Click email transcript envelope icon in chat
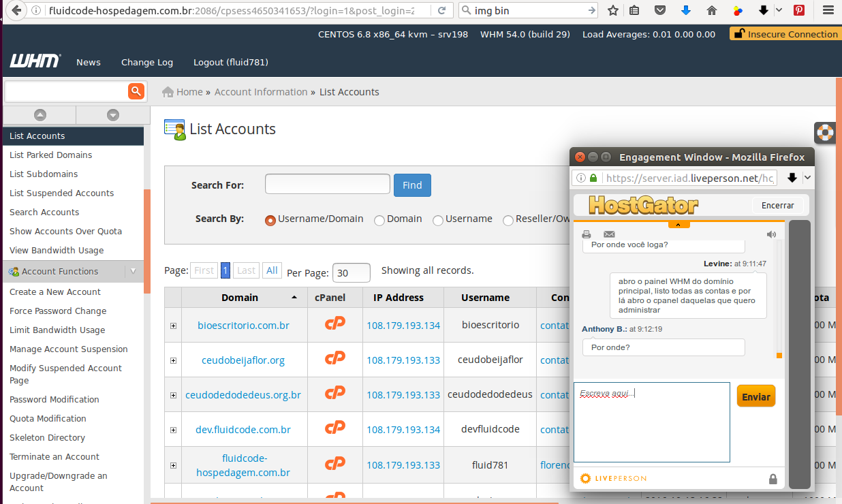The height and width of the screenshot is (504, 842). coord(609,234)
